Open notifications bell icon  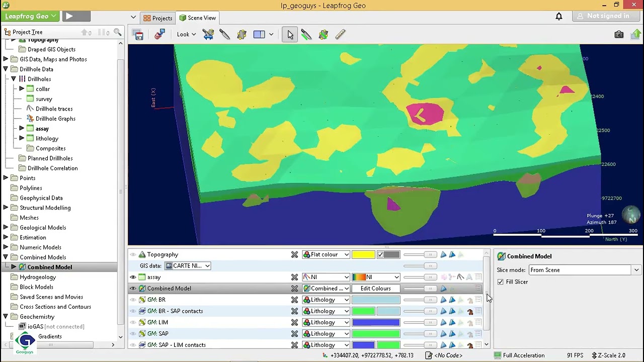[x=559, y=16]
